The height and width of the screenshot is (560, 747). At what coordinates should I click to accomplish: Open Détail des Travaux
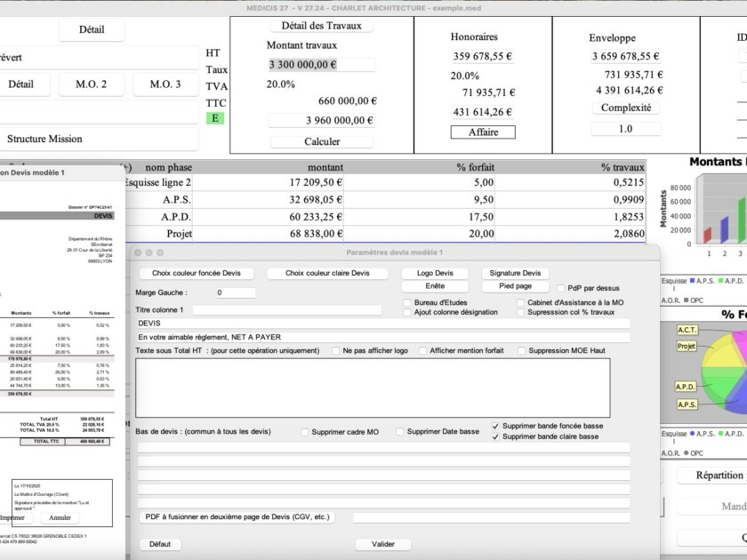tap(322, 26)
